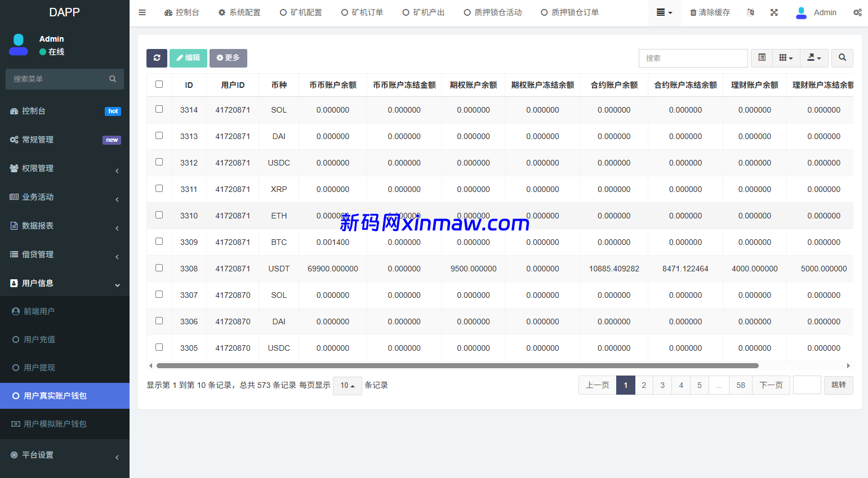868x478 pixels.
Task: Click the horizontal table scrollbar
Action: pos(457,366)
